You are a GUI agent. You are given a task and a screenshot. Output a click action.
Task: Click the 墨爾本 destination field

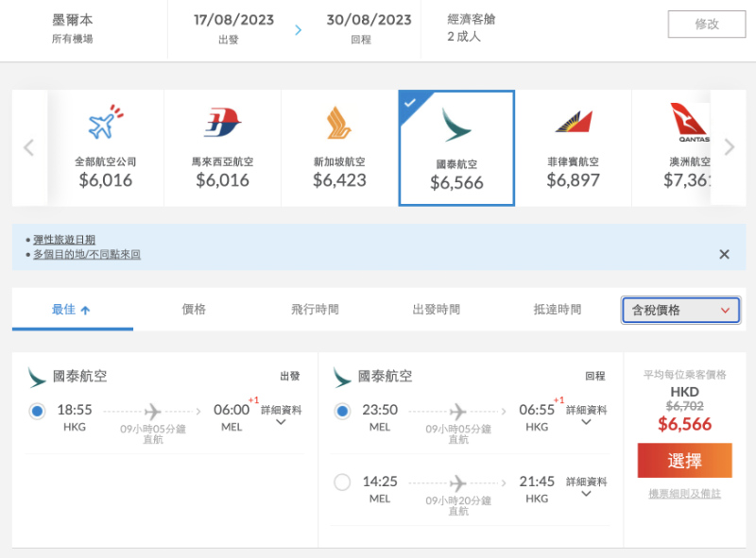pyautogui.click(x=73, y=28)
